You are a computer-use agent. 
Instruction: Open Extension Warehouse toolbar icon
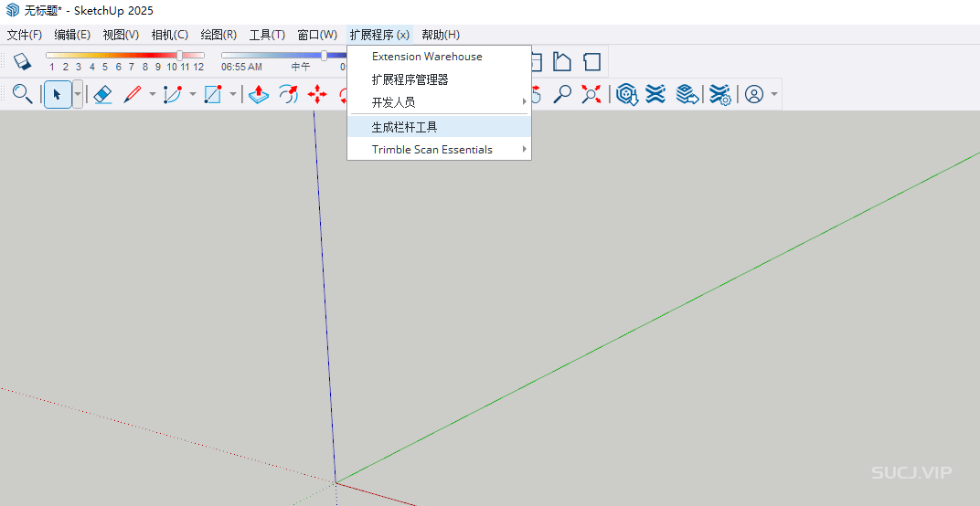pyautogui.click(x=655, y=94)
